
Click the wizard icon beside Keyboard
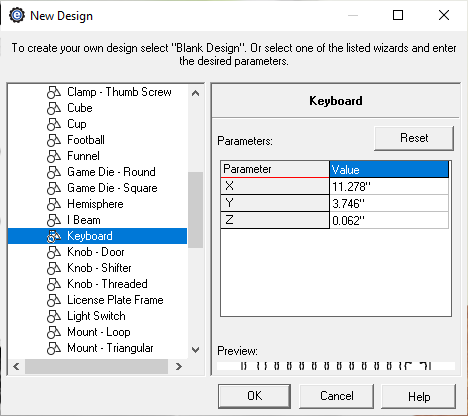click(x=54, y=236)
